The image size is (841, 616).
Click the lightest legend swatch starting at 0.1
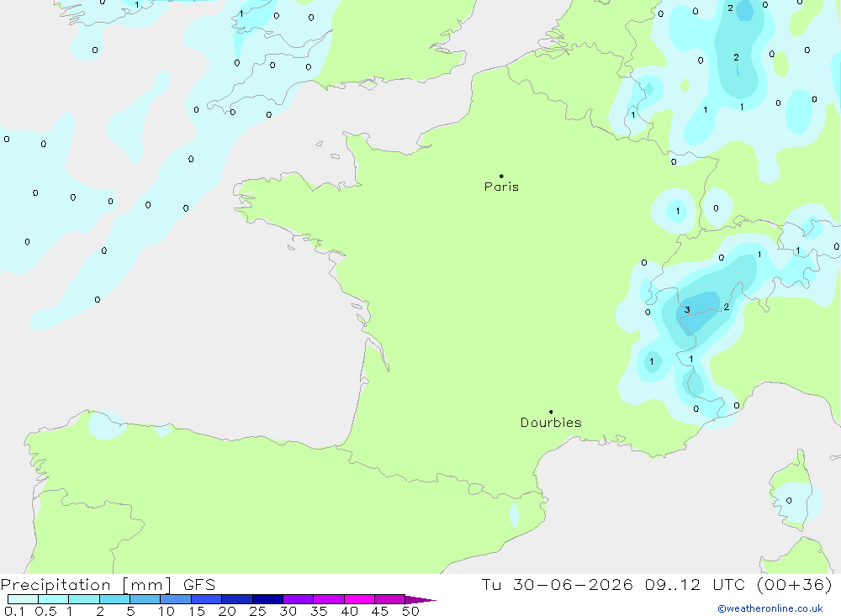click(23, 599)
